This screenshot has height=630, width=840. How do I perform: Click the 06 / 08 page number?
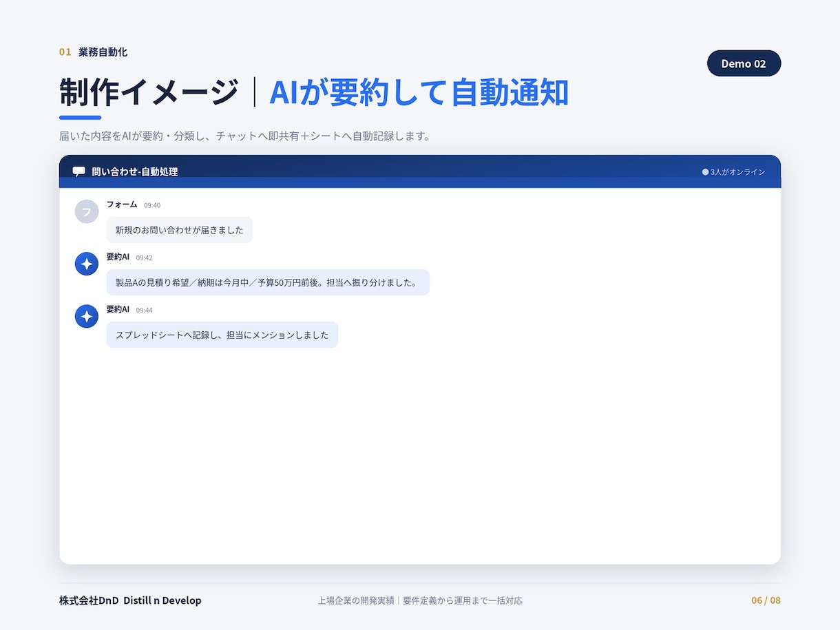click(766, 600)
